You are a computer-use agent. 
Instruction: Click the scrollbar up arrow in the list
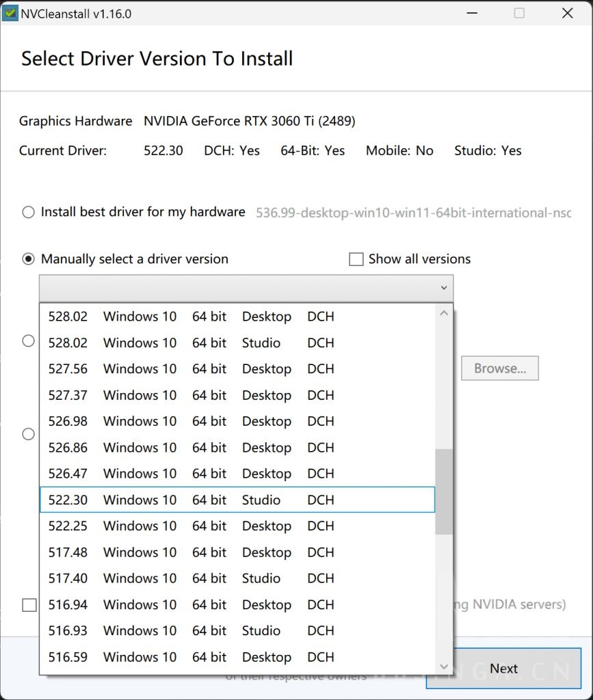point(444,312)
